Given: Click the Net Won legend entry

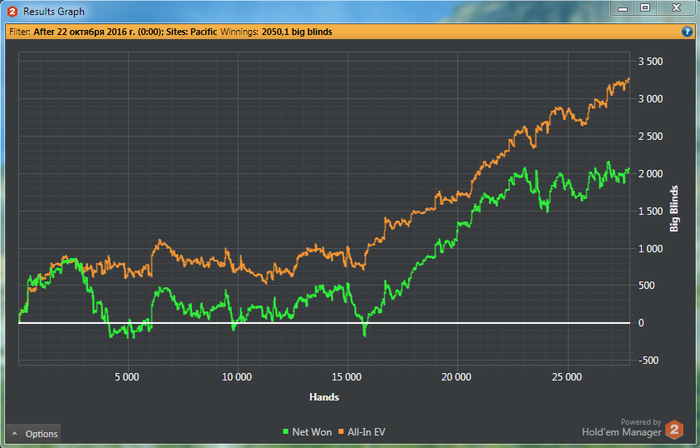Looking at the screenshot, I should [x=307, y=432].
